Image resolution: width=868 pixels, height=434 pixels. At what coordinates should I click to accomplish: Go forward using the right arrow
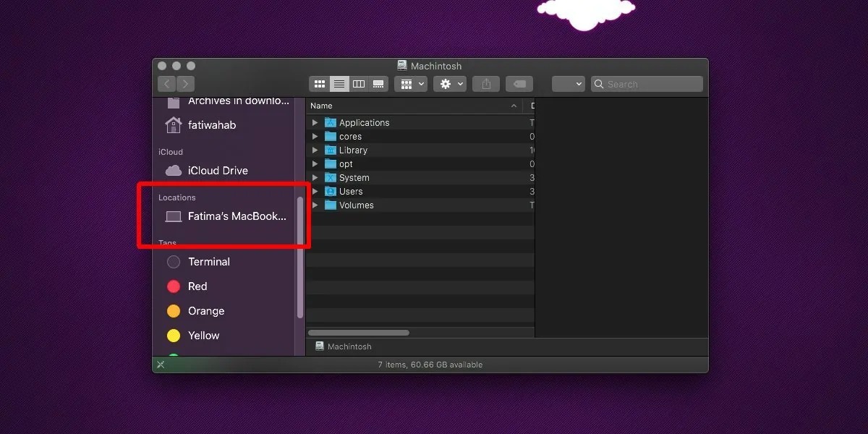[x=186, y=84]
